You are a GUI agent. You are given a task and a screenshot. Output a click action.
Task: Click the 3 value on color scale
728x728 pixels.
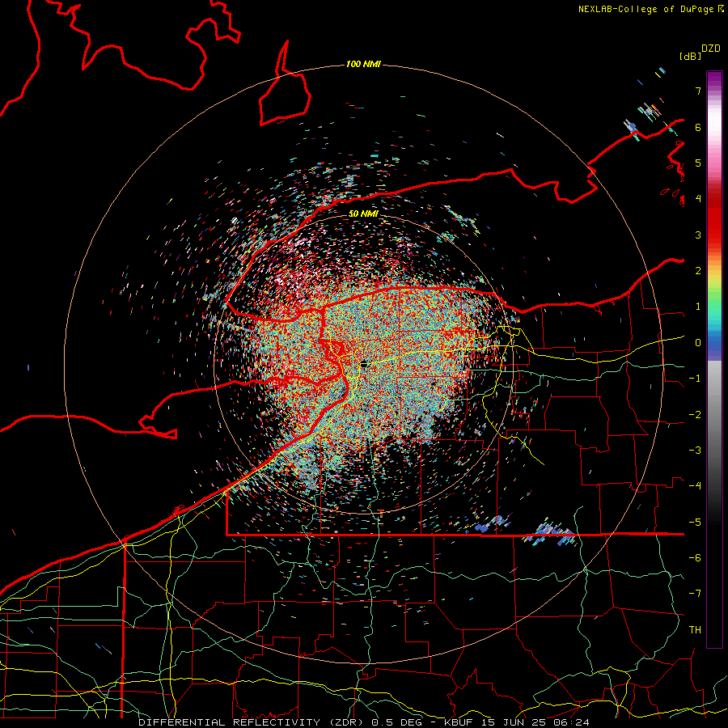pos(698,235)
